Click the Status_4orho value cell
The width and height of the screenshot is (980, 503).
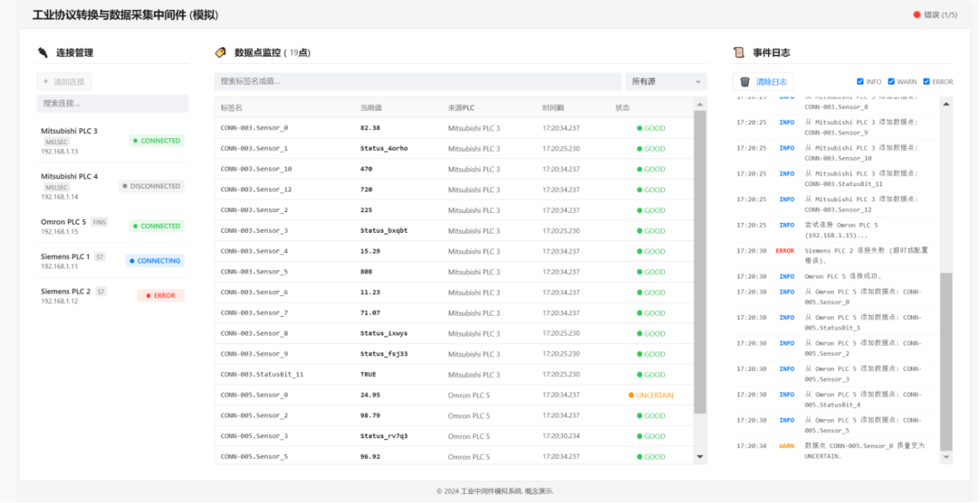384,149
